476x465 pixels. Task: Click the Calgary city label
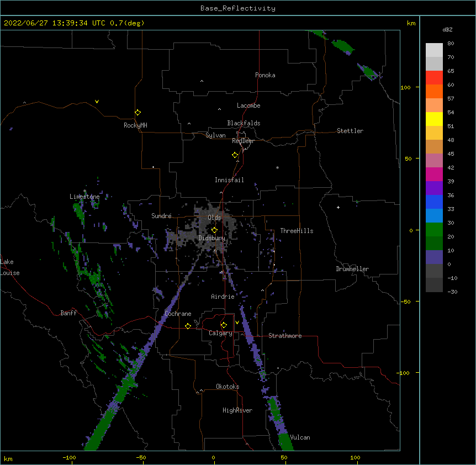(221, 333)
